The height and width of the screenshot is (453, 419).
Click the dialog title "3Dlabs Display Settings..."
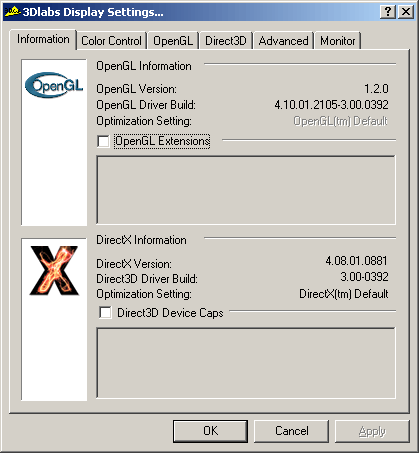point(93,12)
